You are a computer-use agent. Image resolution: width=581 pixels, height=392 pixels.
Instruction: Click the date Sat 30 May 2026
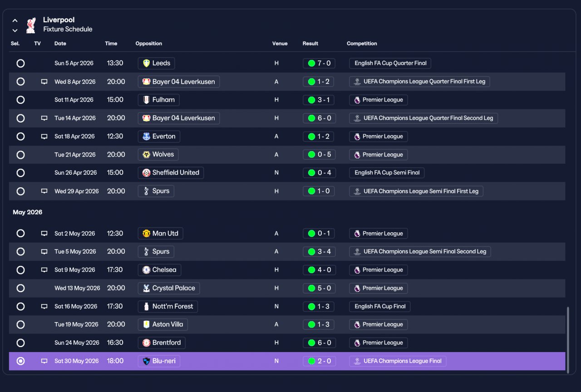(x=77, y=361)
